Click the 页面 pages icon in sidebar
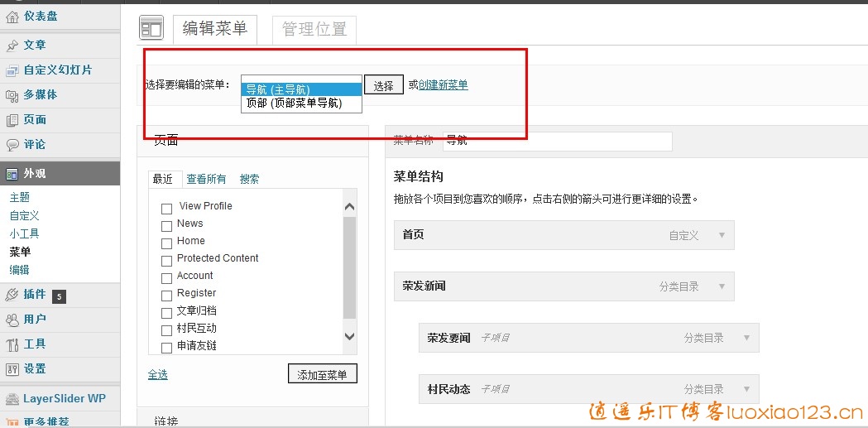This screenshot has width=868, height=428. (12, 120)
